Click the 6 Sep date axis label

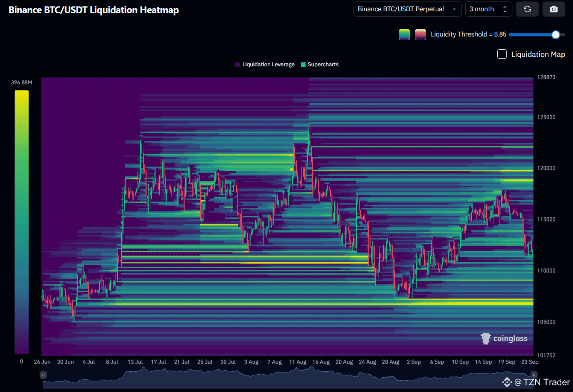point(437,362)
